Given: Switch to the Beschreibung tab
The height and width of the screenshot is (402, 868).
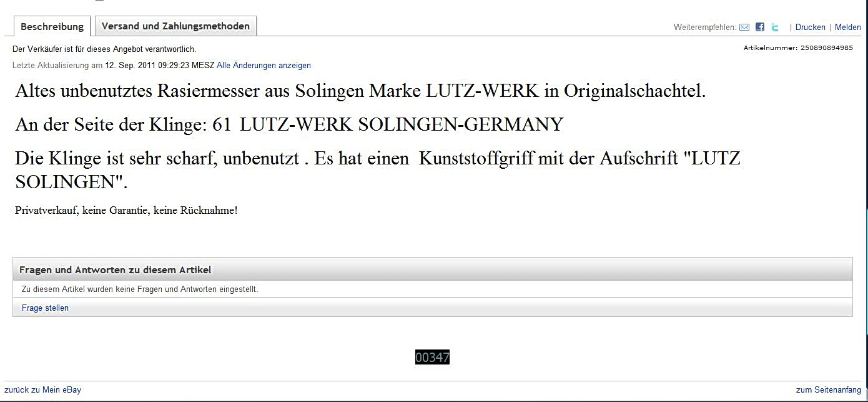Looking at the screenshot, I should pyautogui.click(x=52, y=26).
